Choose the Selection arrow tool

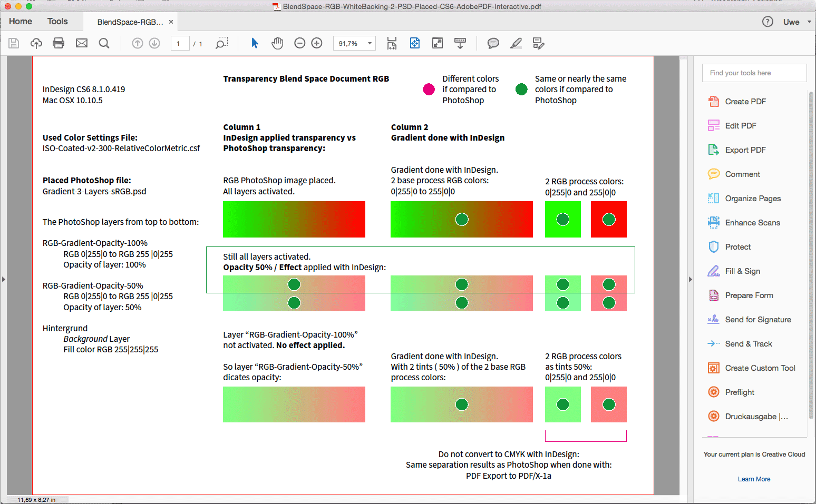255,43
